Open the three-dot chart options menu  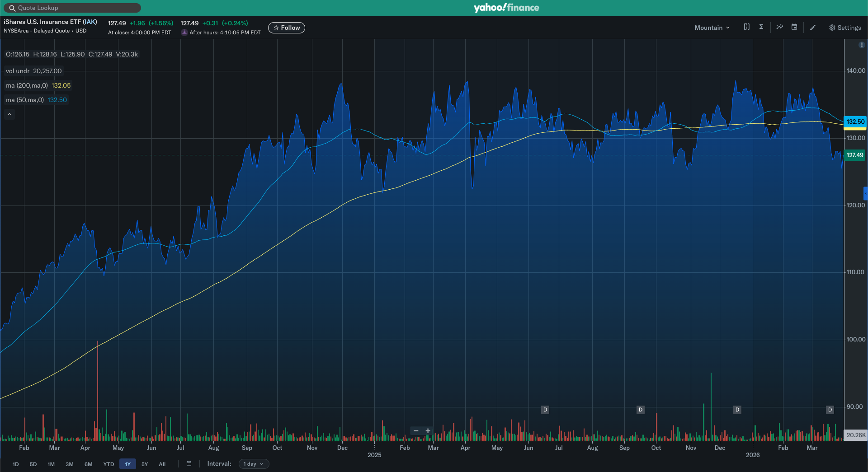click(862, 45)
